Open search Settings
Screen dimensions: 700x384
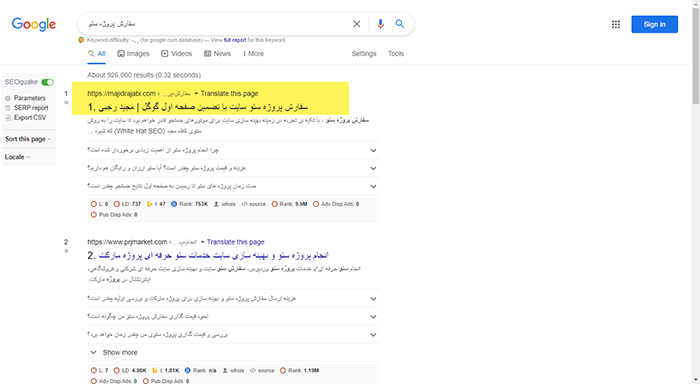(364, 54)
